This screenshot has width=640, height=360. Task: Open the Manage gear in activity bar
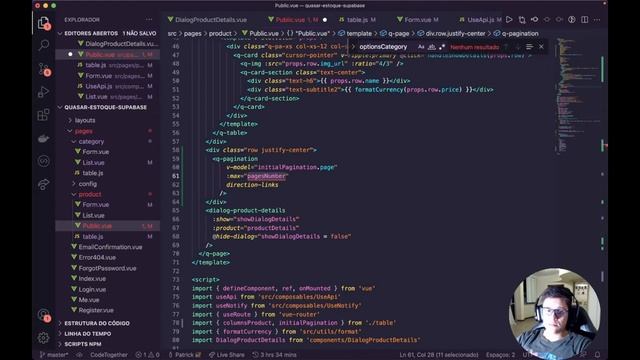click(x=43, y=338)
